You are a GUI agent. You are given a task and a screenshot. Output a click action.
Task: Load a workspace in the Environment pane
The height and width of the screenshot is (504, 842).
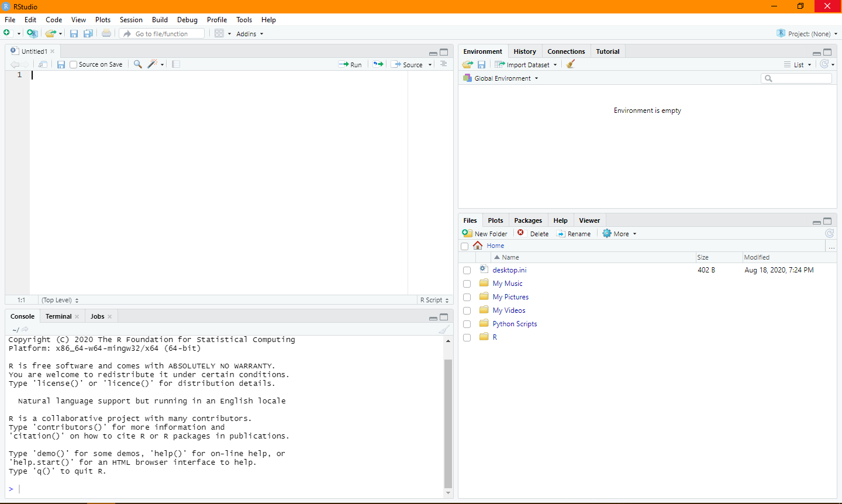pyautogui.click(x=468, y=64)
